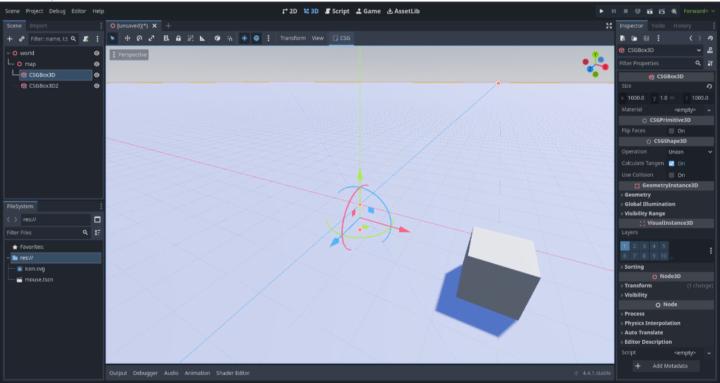The width and height of the screenshot is (720, 383).
Task: Click the Movie Maker mode icon
Action: pyautogui.click(x=674, y=11)
